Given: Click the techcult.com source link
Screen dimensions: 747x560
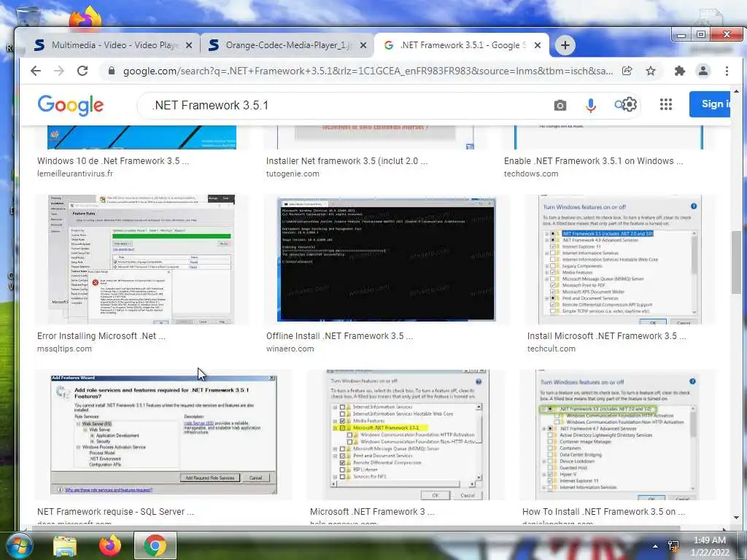Looking at the screenshot, I should [551, 349].
